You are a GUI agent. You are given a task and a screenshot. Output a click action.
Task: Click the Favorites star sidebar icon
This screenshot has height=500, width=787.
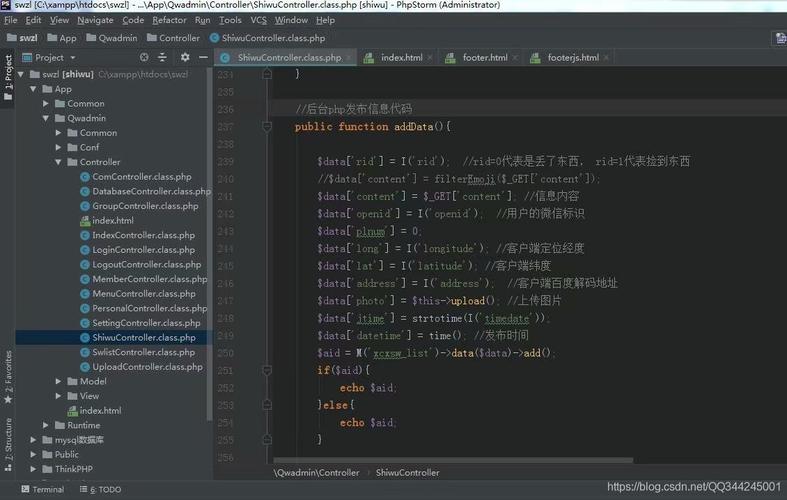point(8,400)
